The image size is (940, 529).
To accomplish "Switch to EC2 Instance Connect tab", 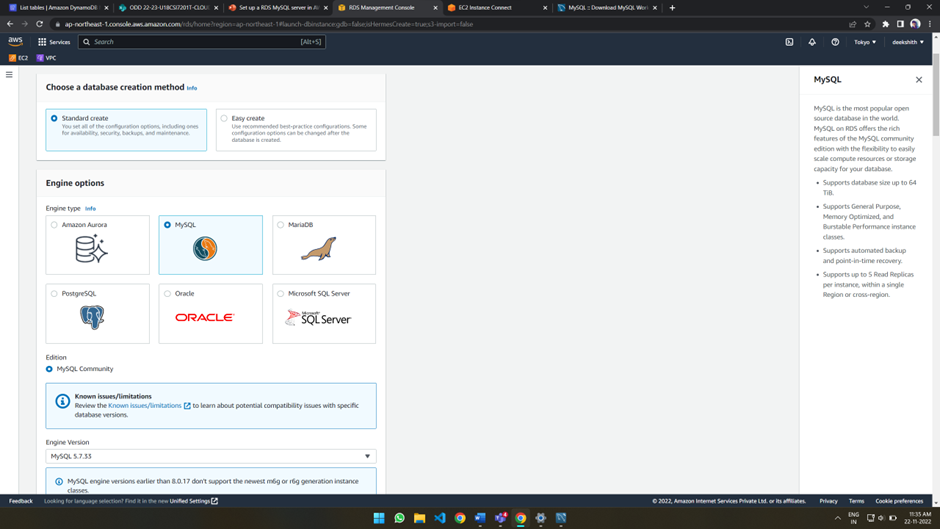I will click(x=498, y=8).
